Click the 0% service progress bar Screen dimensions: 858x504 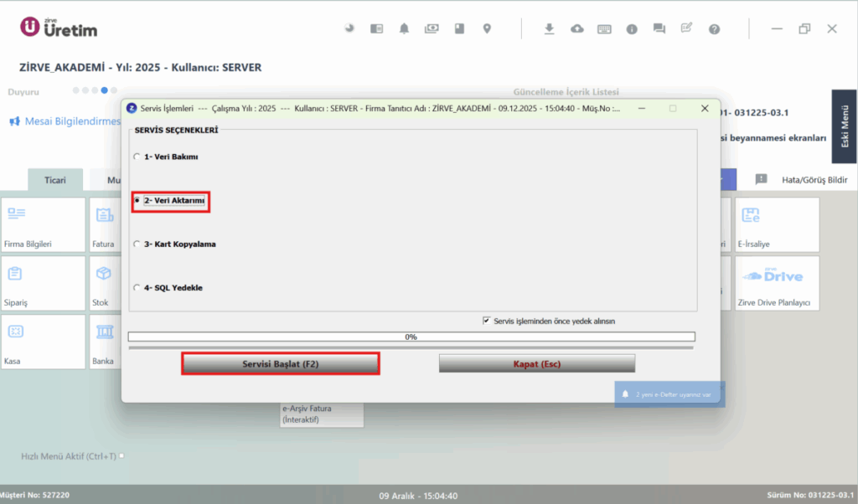click(411, 337)
